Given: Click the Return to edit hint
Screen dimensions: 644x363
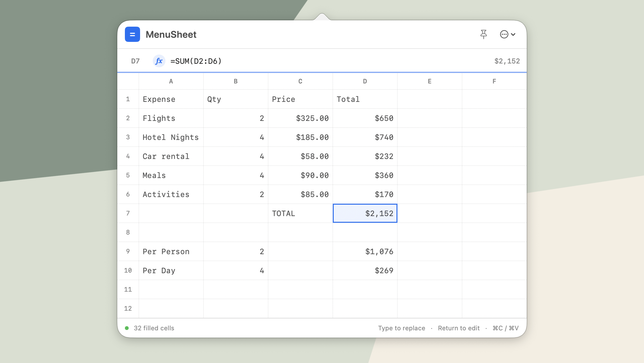Looking at the screenshot, I should click(459, 328).
